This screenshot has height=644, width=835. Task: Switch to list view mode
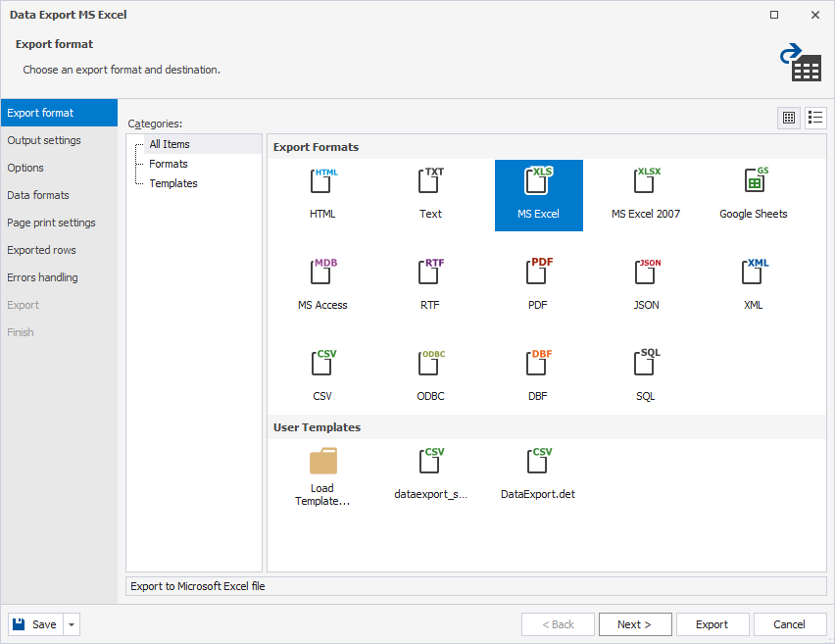tap(815, 118)
